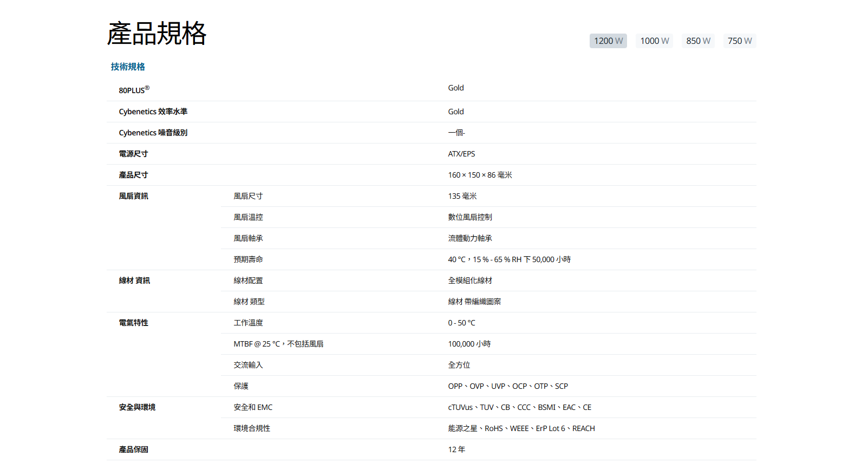This screenshot has height=476, width=868.
Task: Choose the 750 W model tab
Action: pos(739,41)
